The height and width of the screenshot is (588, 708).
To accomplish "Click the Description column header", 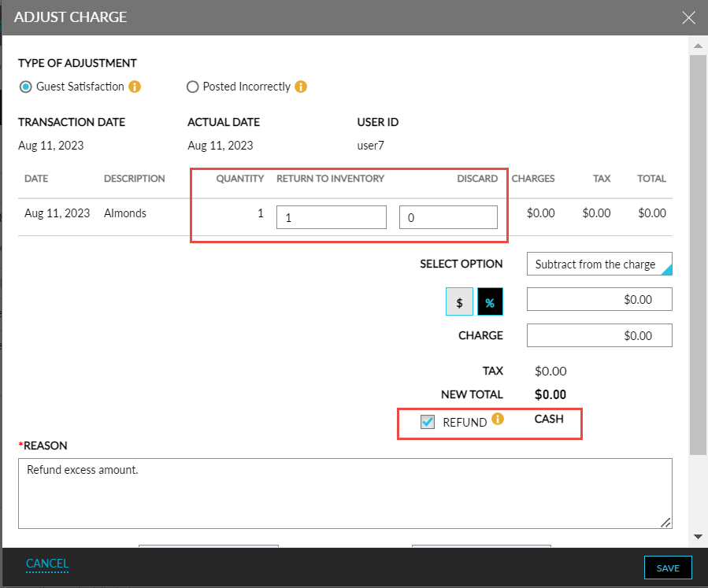I will pos(134,178).
